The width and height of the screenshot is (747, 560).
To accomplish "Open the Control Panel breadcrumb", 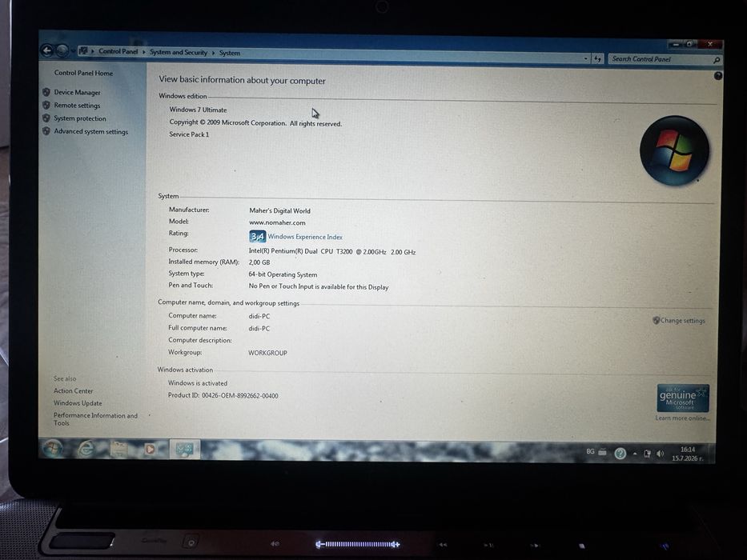I will coord(118,51).
